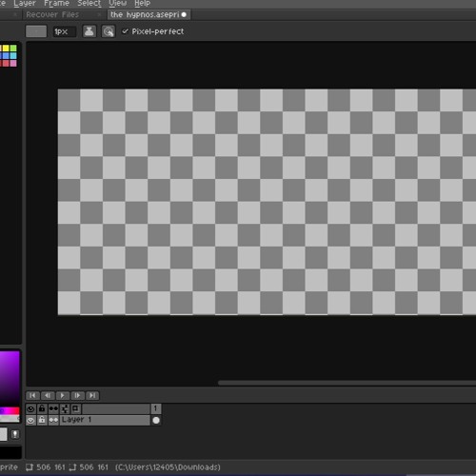Go to the next frame
Image resolution: width=476 pixels, height=476 pixels.
coord(77,395)
